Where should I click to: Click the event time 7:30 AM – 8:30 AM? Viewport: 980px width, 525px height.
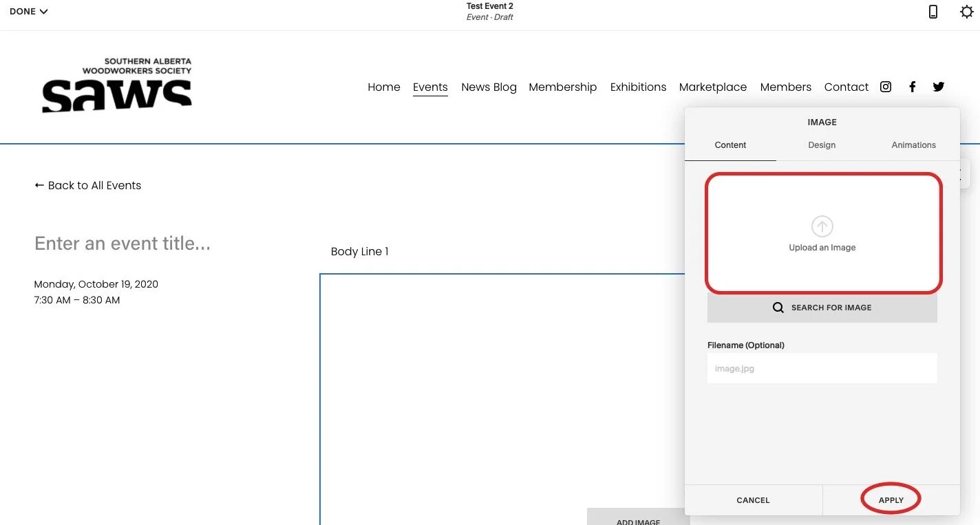[x=77, y=300]
